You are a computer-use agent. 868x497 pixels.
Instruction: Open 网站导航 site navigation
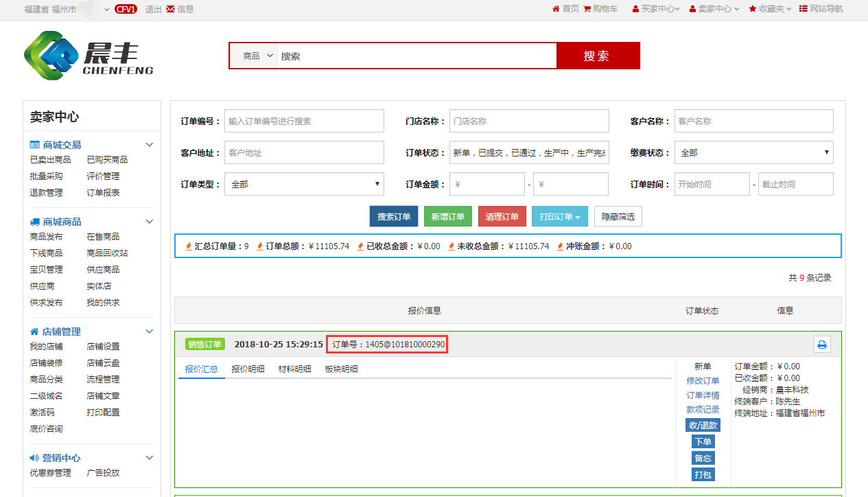[821, 9]
